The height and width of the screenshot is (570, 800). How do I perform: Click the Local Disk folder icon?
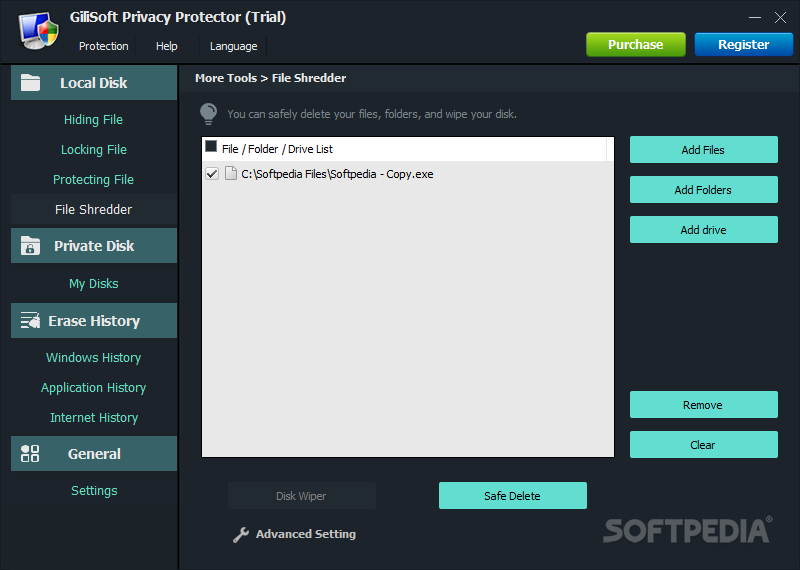pyautogui.click(x=30, y=82)
